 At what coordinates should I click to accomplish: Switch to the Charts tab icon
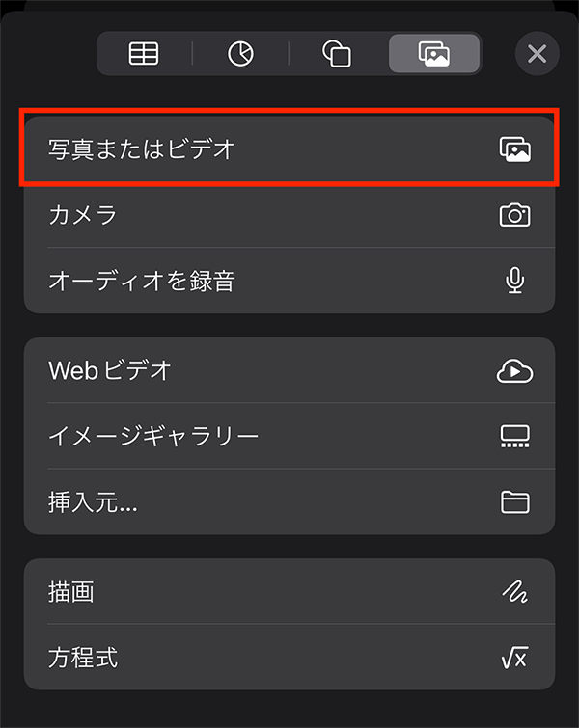(x=240, y=53)
